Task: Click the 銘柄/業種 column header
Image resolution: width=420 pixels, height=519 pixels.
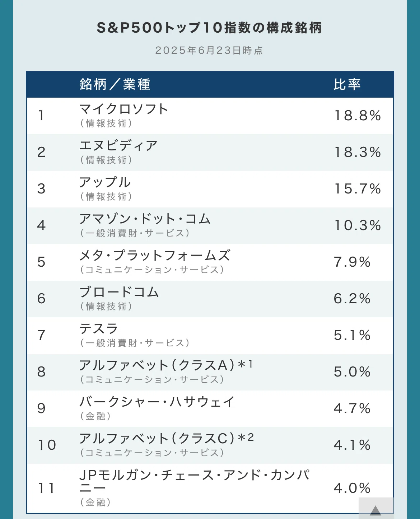Action: (115, 84)
